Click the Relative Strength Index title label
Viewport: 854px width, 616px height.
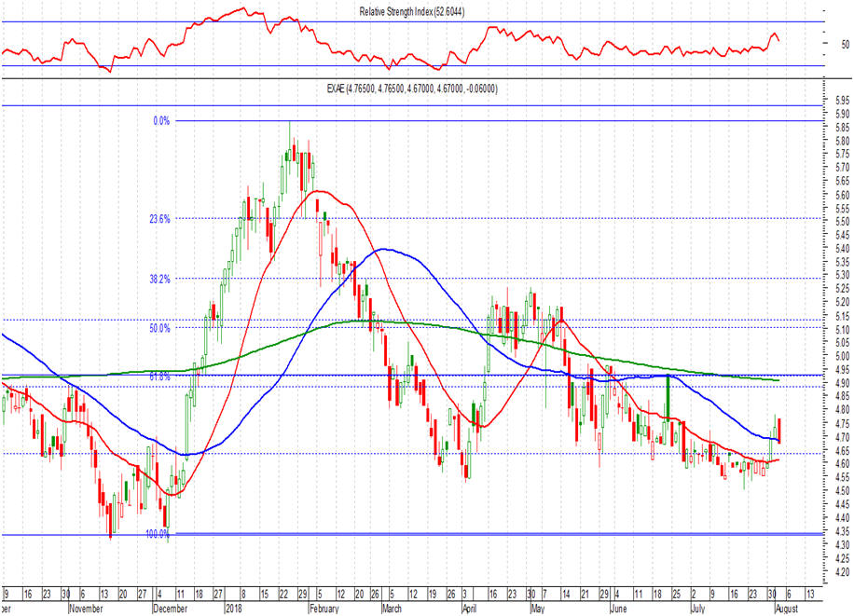pos(412,11)
